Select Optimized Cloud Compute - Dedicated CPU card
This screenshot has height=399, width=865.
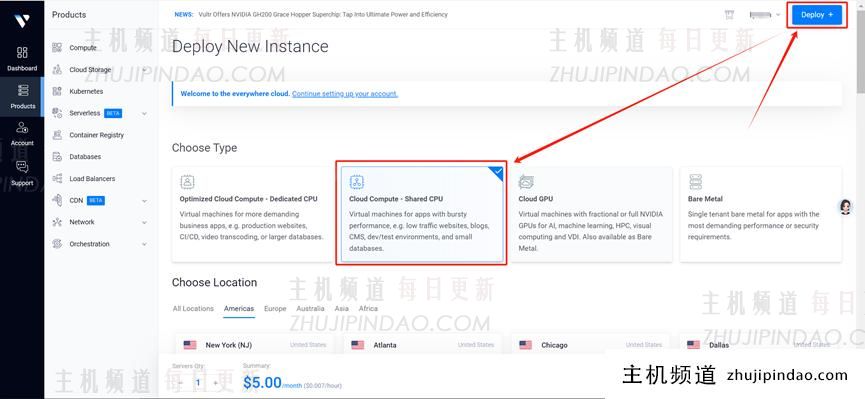[x=253, y=215]
